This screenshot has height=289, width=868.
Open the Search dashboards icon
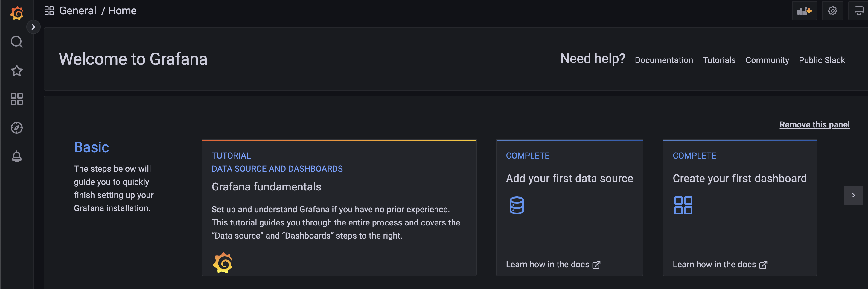[x=17, y=42]
